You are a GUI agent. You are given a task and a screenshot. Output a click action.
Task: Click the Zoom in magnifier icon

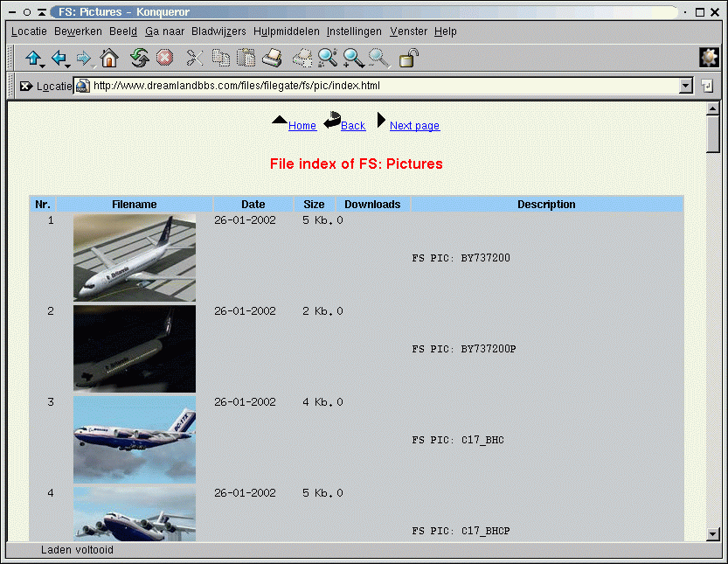tap(353, 59)
